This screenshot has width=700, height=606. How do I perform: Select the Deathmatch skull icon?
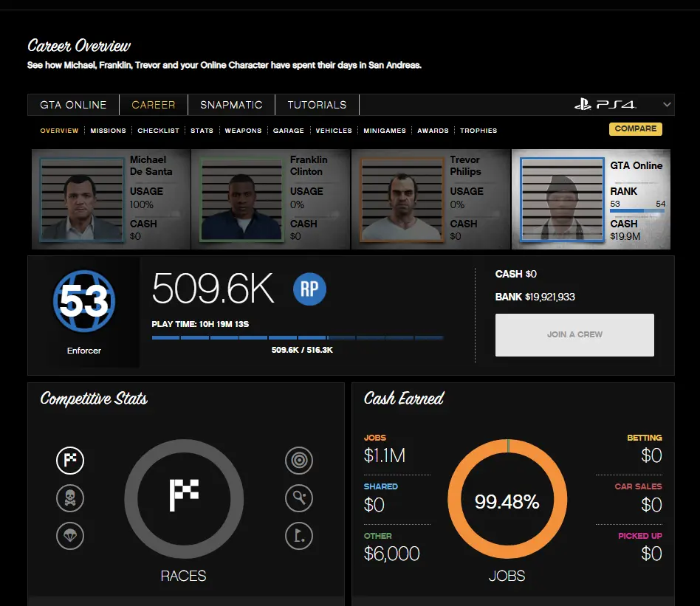click(x=70, y=498)
